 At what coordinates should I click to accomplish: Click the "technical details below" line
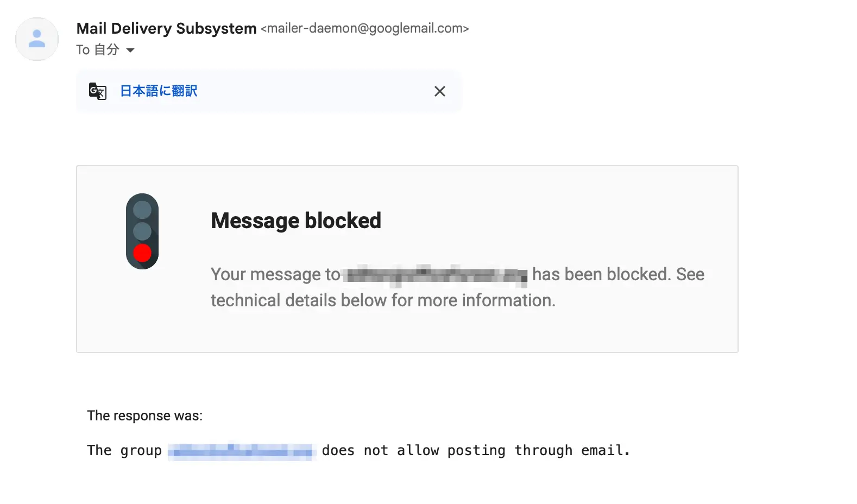(383, 300)
